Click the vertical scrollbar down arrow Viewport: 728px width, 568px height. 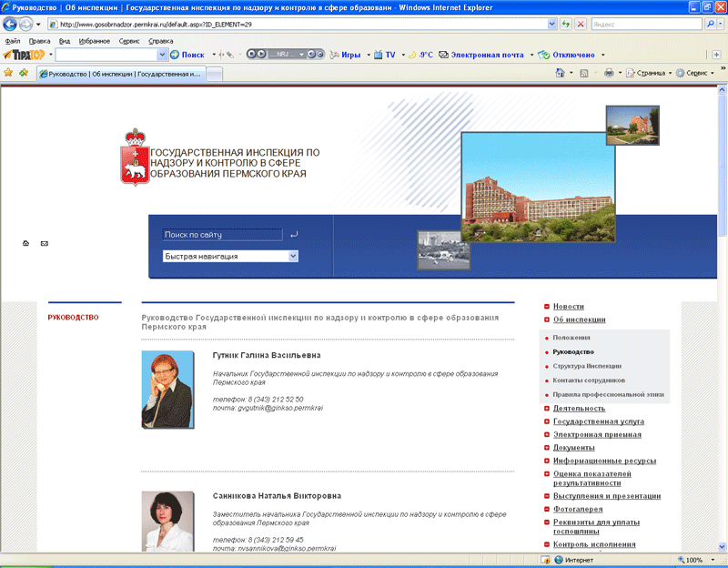[722, 546]
